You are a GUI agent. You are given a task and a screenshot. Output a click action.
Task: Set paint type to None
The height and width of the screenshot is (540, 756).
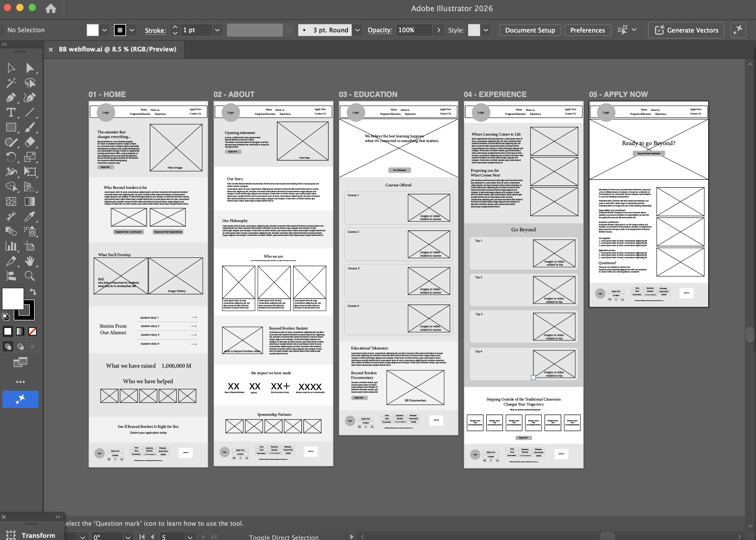pos(33,331)
